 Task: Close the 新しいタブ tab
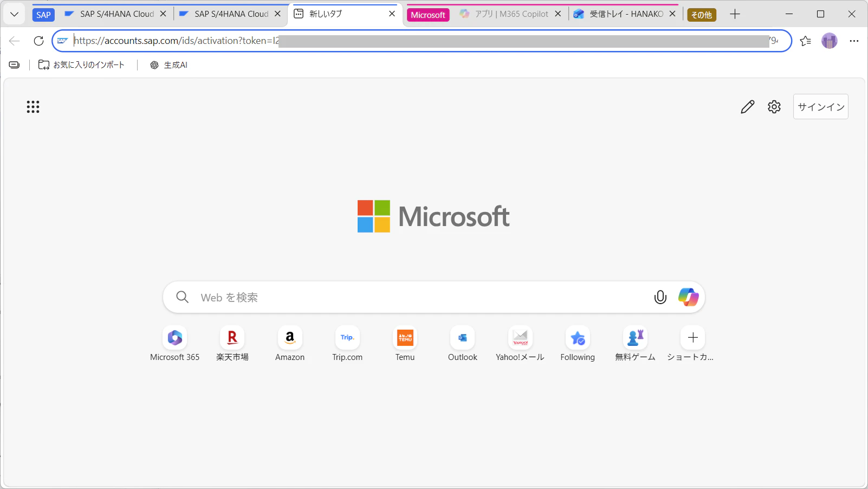point(392,14)
